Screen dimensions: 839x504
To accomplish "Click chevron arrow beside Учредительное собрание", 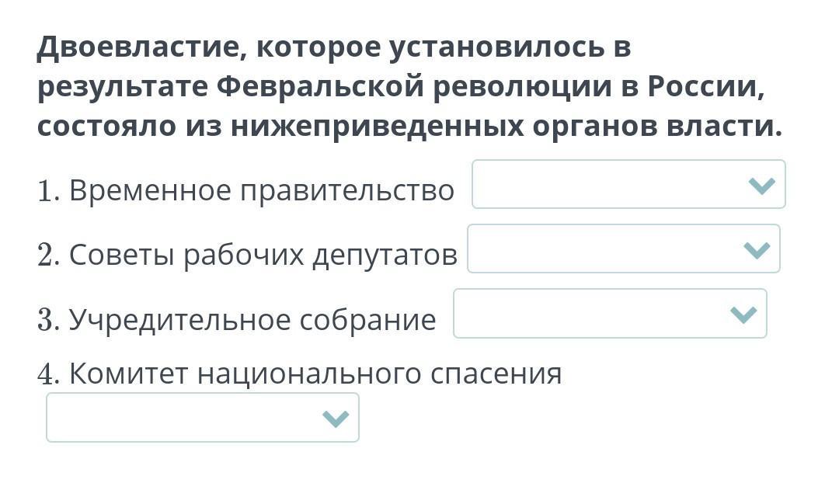I will click(743, 315).
